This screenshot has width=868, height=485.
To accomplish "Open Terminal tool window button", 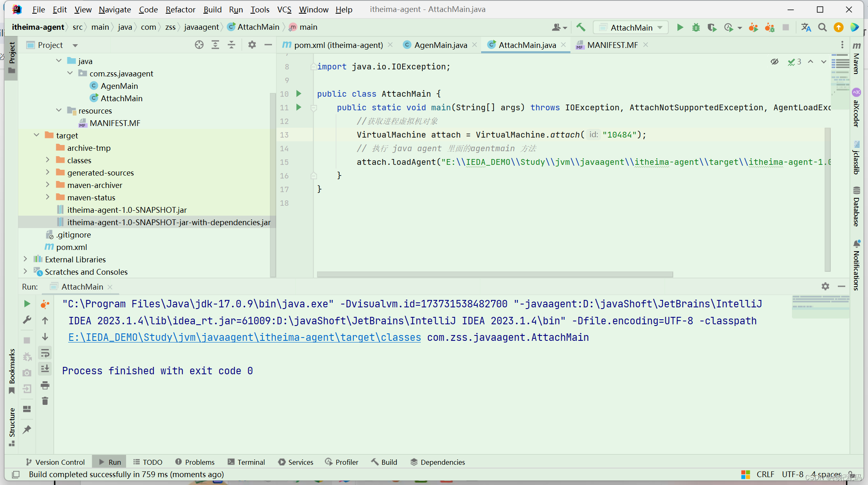I will pyautogui.click(x=246, y=462).
